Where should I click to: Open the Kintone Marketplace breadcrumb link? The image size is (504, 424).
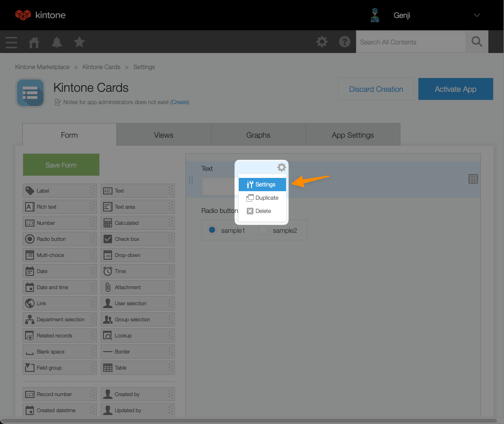tap(42, 67)
